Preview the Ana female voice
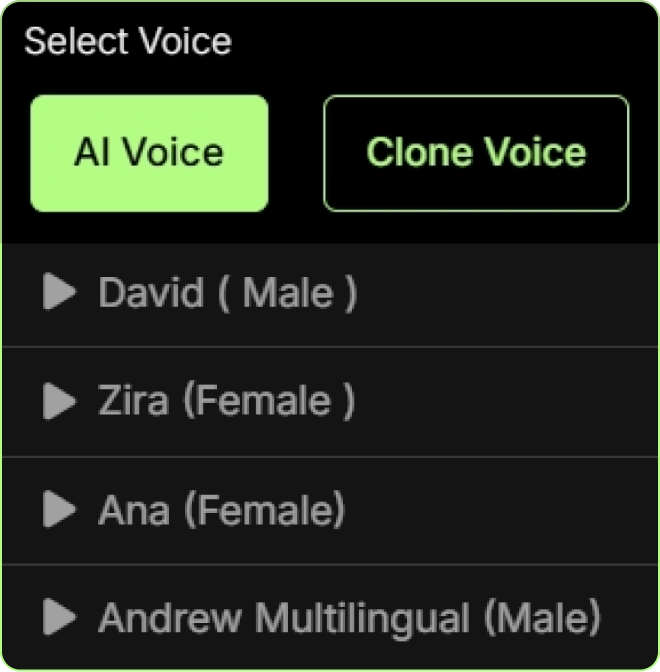 [60, 510]
